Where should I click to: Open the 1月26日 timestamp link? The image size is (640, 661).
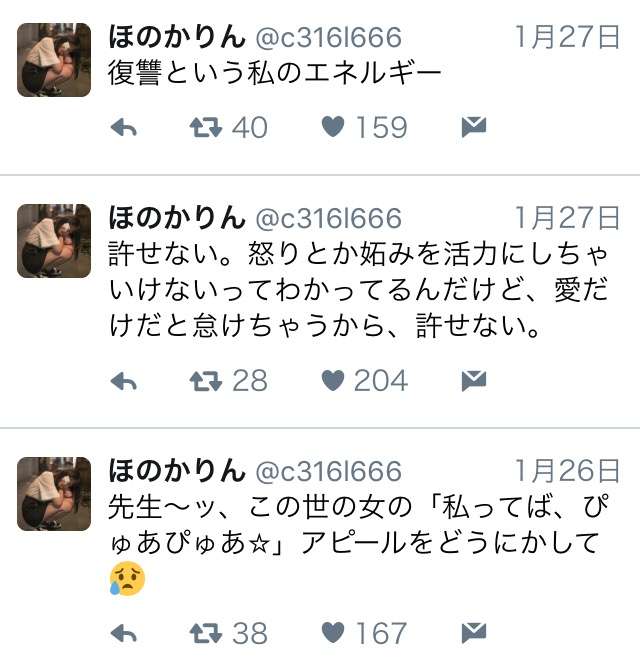tap(567, 471)
